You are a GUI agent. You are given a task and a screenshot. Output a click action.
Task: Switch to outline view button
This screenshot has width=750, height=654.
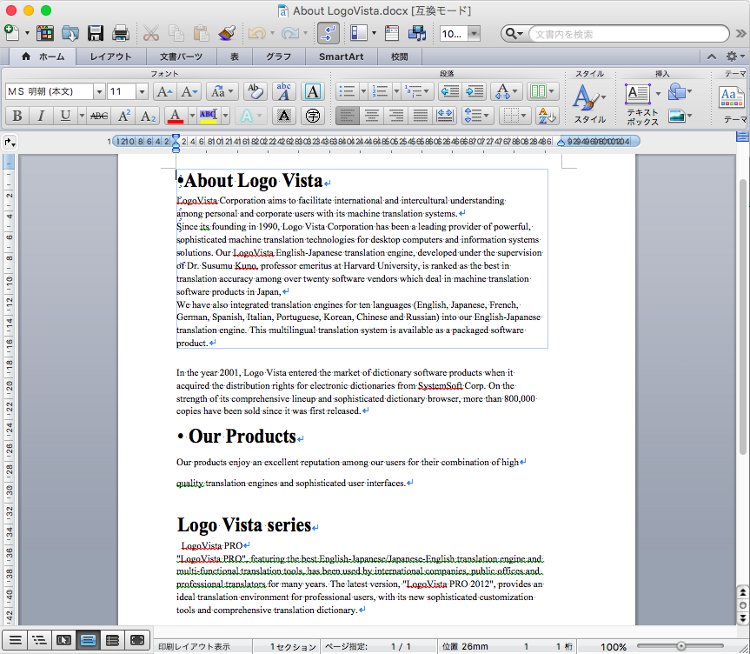click(x=39, y=640)
